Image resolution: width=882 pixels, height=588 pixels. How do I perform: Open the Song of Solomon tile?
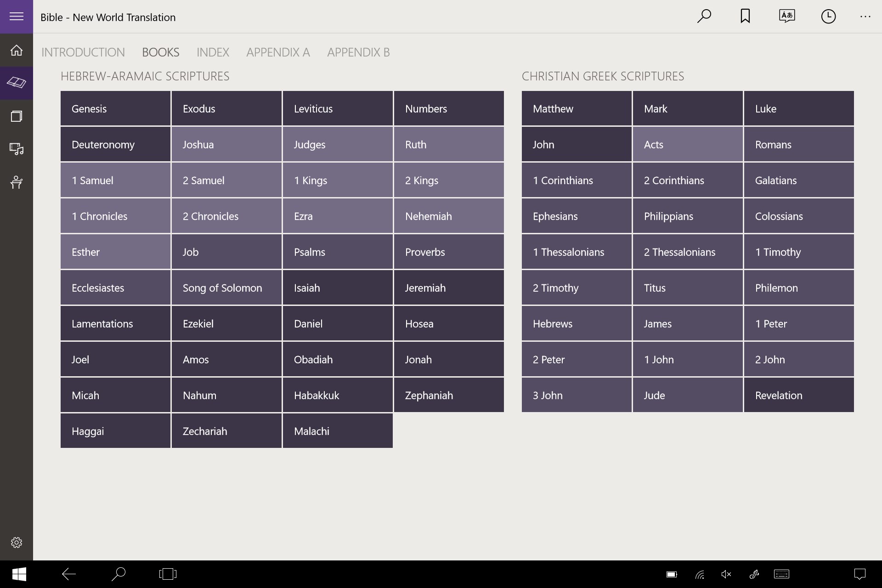[x=226, y=288]
